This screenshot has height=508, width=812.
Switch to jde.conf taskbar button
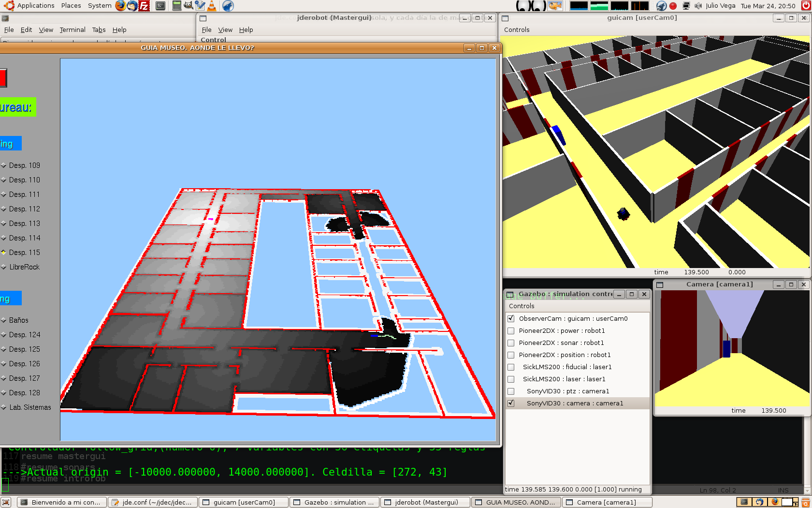152,502
